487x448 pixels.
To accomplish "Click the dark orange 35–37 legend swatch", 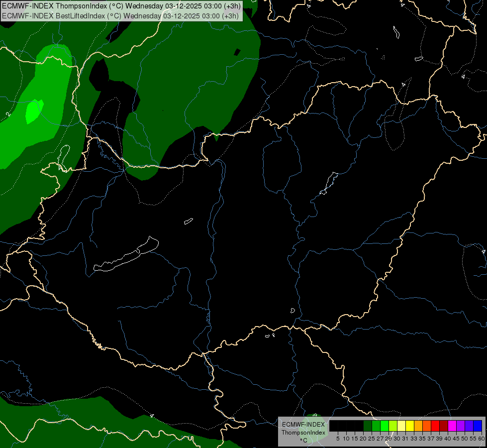I will click(x=427, y=426).
